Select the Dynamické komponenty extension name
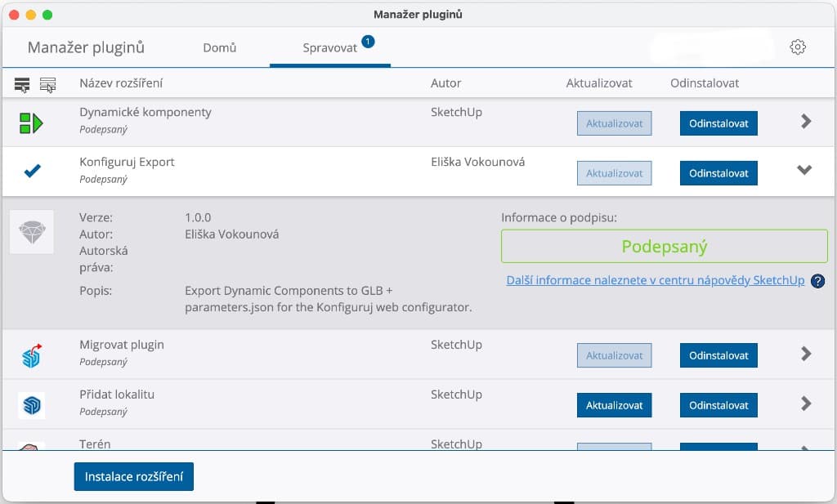This screenshot has height=504, width=837. pos(145,112)
